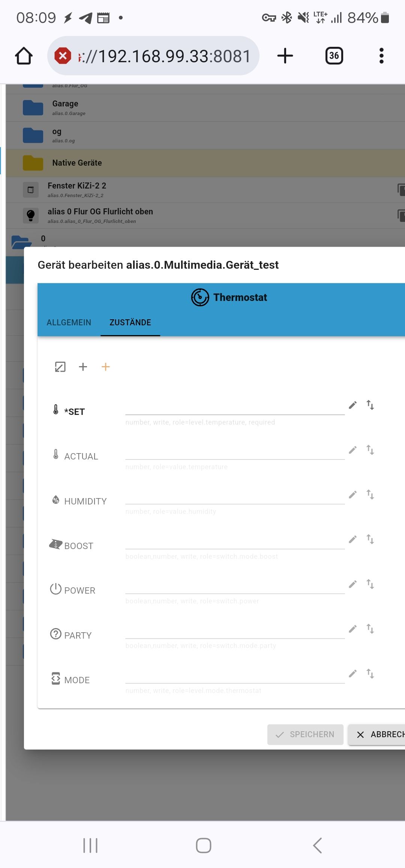
Task: Switch to the ALLGEMEIN tab
Action: click(x=69, y=322)
